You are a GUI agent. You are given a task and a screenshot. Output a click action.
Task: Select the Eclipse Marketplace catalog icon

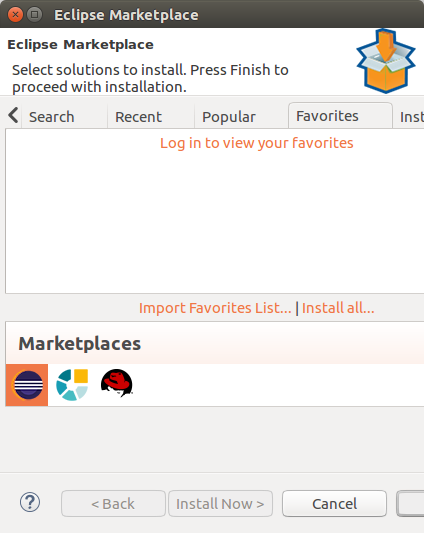pyautogui.click(x=27, y=385)
